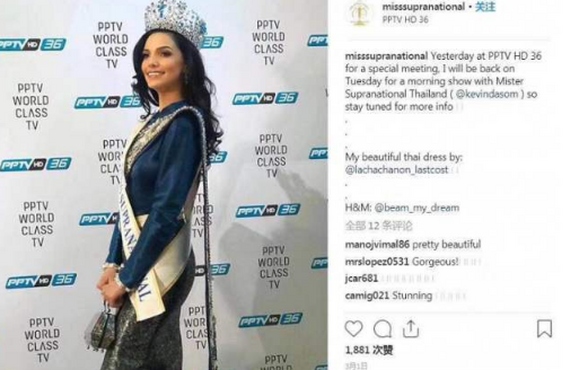Open commenter camig021's profile
The image size is (588, 370).
367,296
